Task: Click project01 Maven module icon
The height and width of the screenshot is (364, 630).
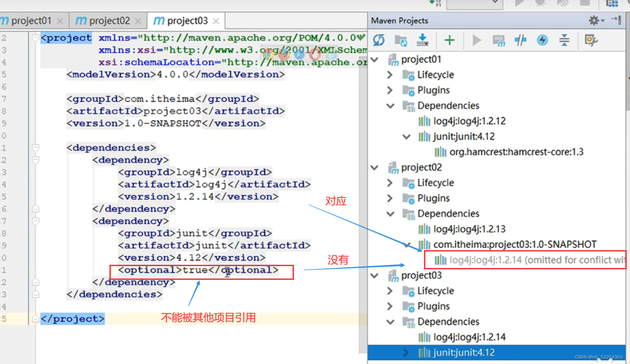Action: [x=393, y=59]
